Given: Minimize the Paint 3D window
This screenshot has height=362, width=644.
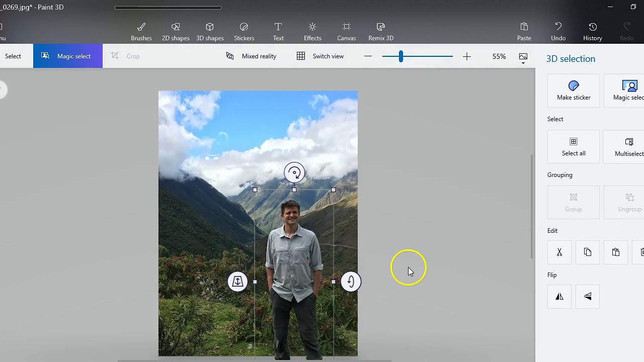Looking at the screenshot, I should point(610,7).
